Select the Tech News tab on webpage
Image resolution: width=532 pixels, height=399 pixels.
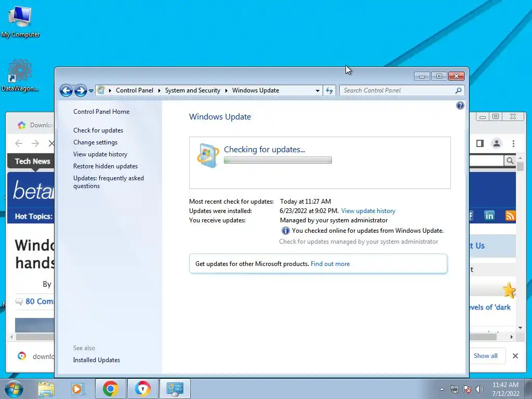point(32,162)
